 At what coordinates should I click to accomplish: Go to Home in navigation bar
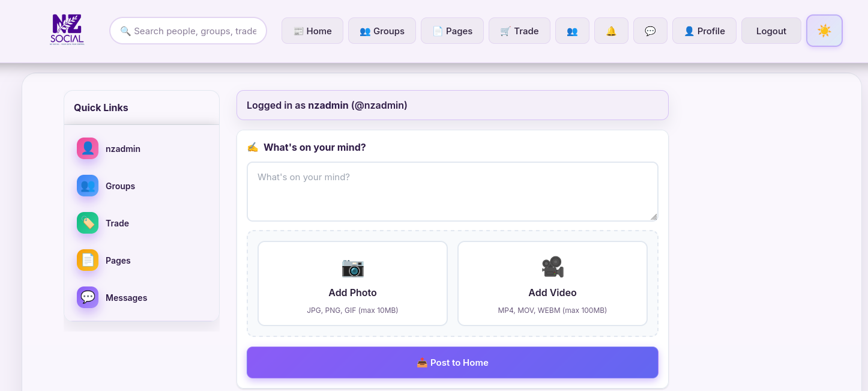(312, 31)
